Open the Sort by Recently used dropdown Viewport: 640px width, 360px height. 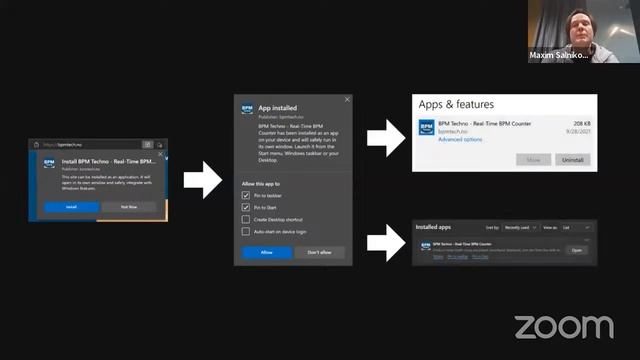pos(520,227)
